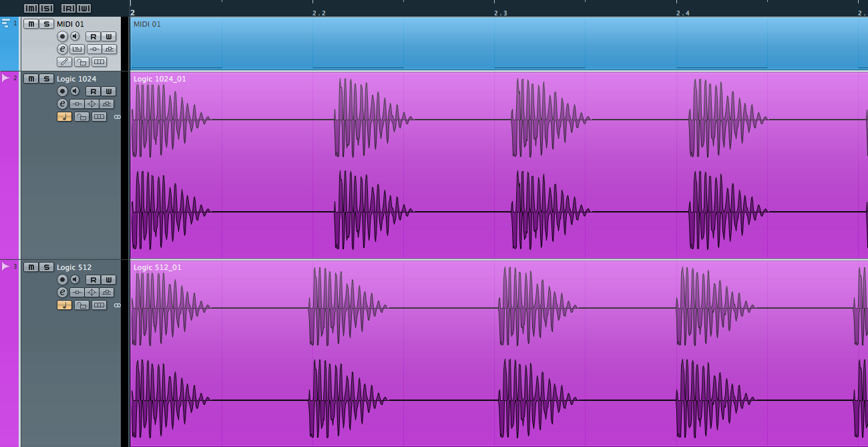This screenshot has height=447, width=868.
Task: Enable Read automation on Logic 1024
Action: 93,92
